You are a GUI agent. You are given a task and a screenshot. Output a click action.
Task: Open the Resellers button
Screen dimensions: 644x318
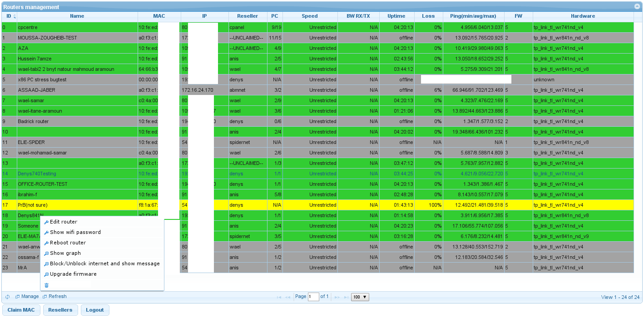click(60, 310)
